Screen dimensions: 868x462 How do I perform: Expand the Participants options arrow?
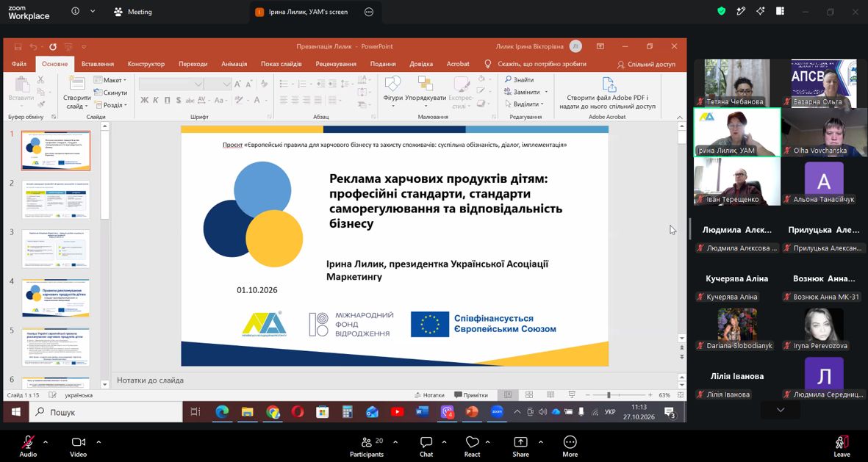[395, 442]
